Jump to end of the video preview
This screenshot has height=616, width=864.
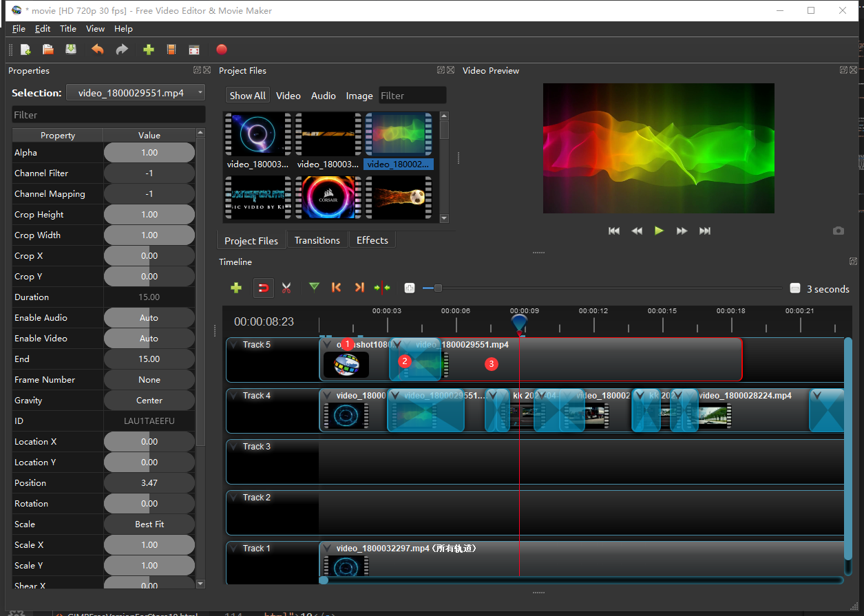point(705,231)
